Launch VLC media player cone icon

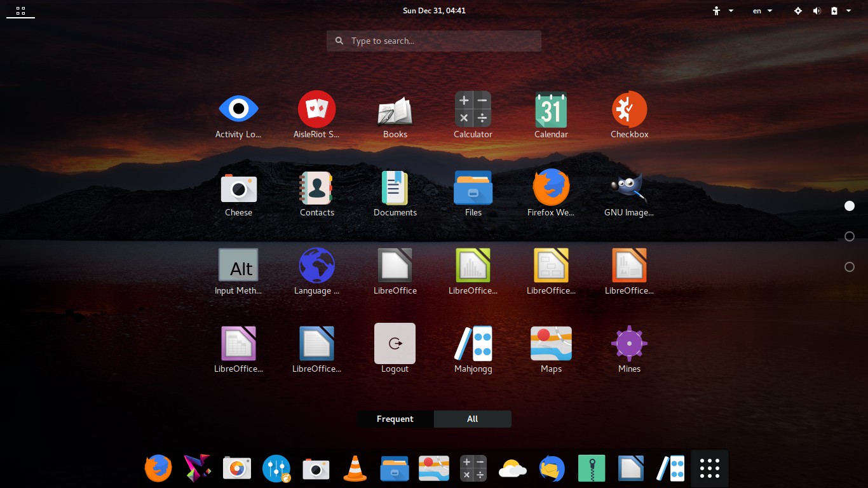tap(355, 469)
